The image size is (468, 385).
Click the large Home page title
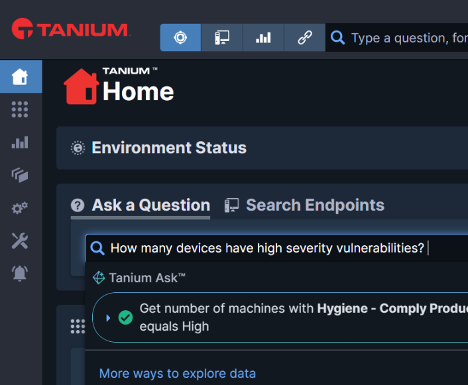[x=138, y=92]
